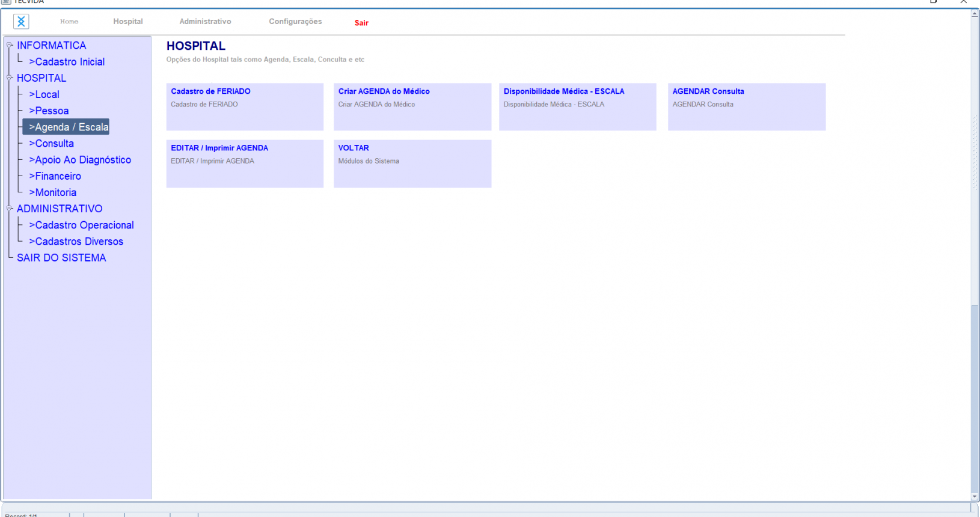This screenshot has width=980, height=517.
Task: Collapse the ADMINISTRATIVO tree expander
Action: pos(10,209)
